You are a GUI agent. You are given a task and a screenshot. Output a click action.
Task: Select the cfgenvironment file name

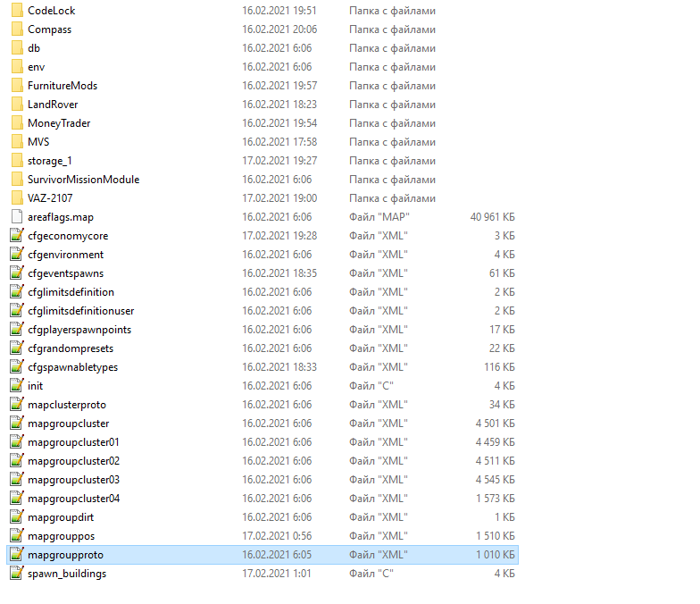pyautogui.click(x=66, y=255)
